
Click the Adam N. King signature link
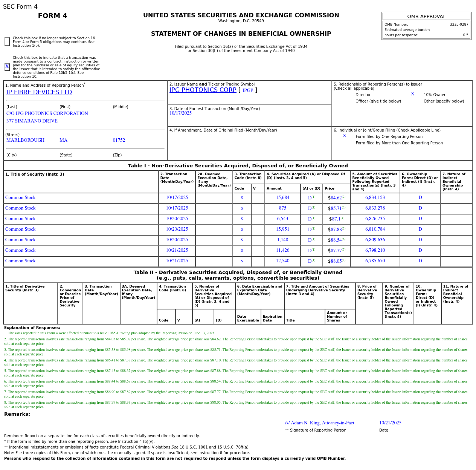[319, 423]
